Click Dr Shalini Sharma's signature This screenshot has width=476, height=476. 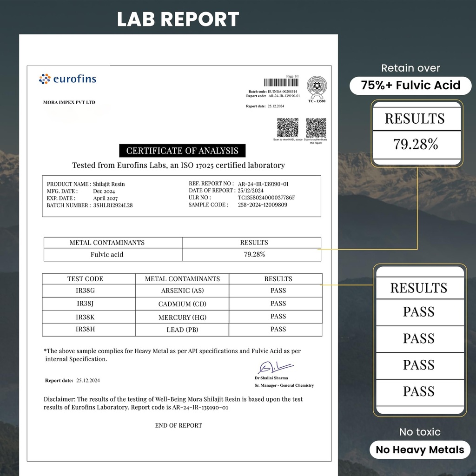coord(275,367)
